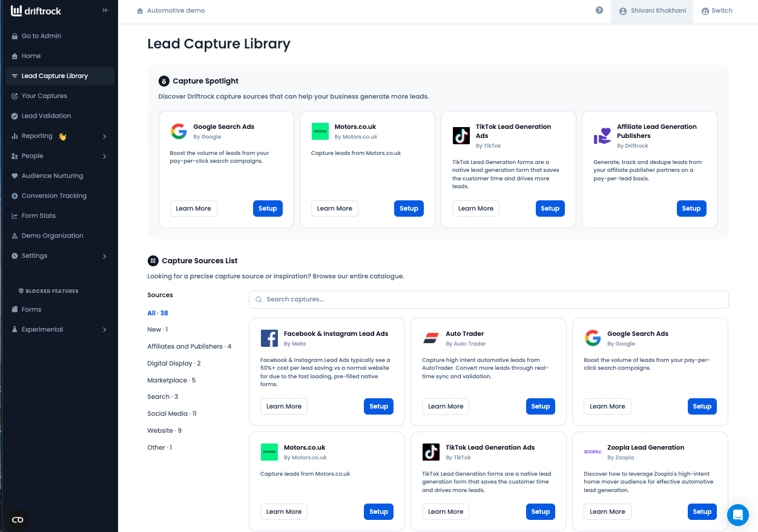Viewport: 758px width, 532px height.
Task: Click the Reporting bar chart icon
Action: pyautogui.click(x=15, y=136)
